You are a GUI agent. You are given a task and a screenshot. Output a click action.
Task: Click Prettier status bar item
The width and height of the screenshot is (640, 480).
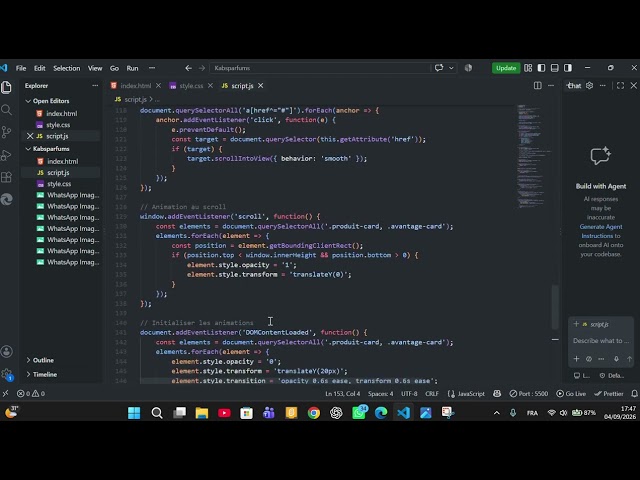(609, 393)
